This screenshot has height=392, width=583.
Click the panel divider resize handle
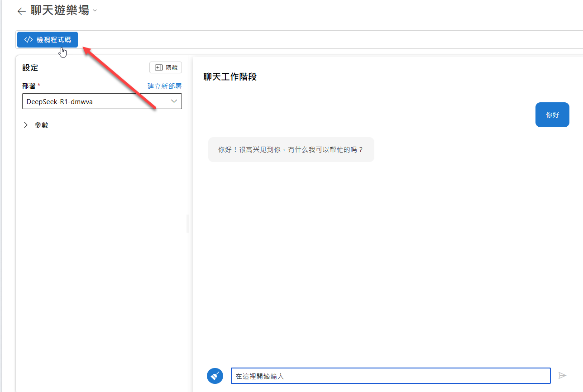click(188, 224)
